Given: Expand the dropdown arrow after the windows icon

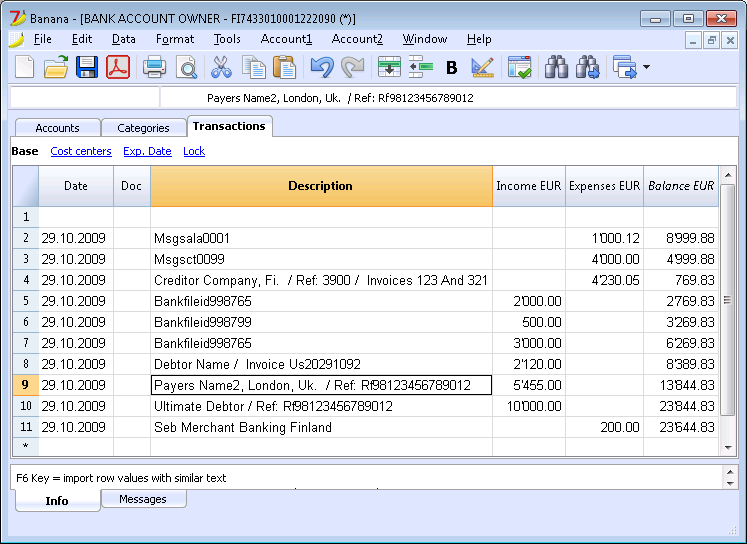Looking at the screenshot, I should [x=646, y=67].
